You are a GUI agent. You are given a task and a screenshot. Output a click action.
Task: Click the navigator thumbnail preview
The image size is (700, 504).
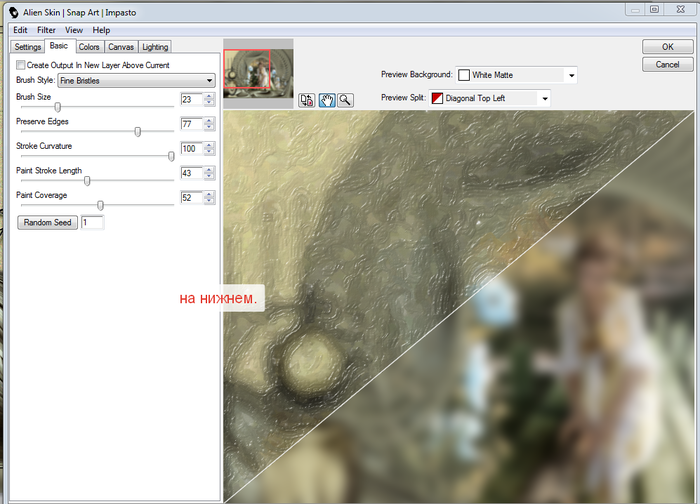click(x=258, y=73)
